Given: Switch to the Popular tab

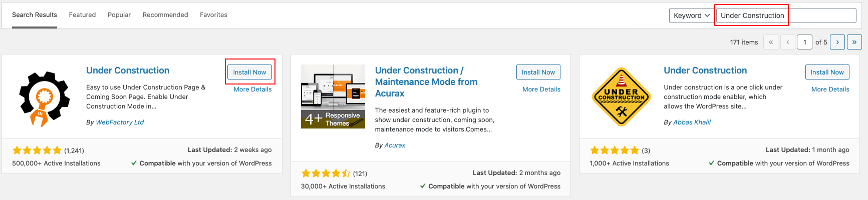Looking at the screenshot, I should pos(119,15).
